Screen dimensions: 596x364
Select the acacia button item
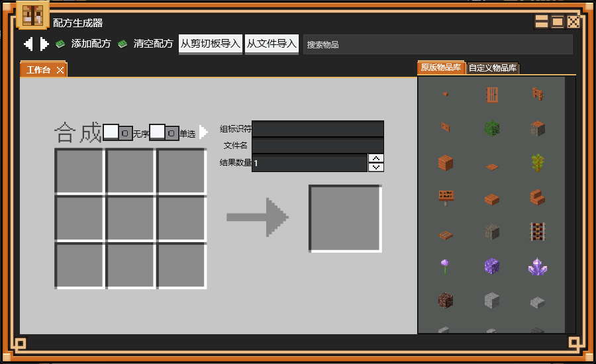point(446,94)
